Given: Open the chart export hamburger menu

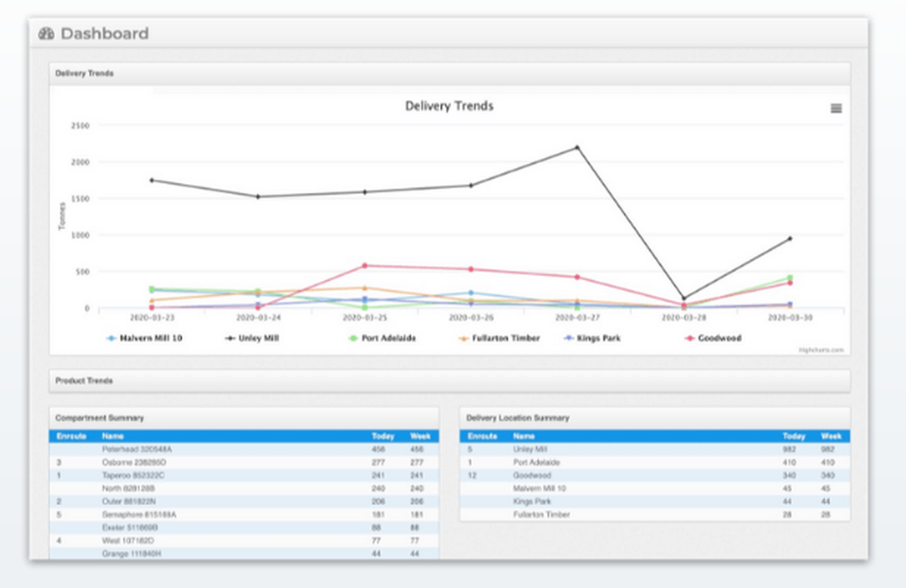Looking at the screenshot, I should point(834,107).
